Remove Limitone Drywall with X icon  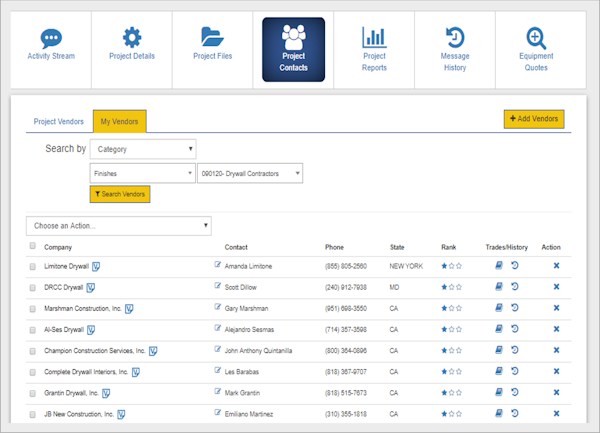point(556,265)
